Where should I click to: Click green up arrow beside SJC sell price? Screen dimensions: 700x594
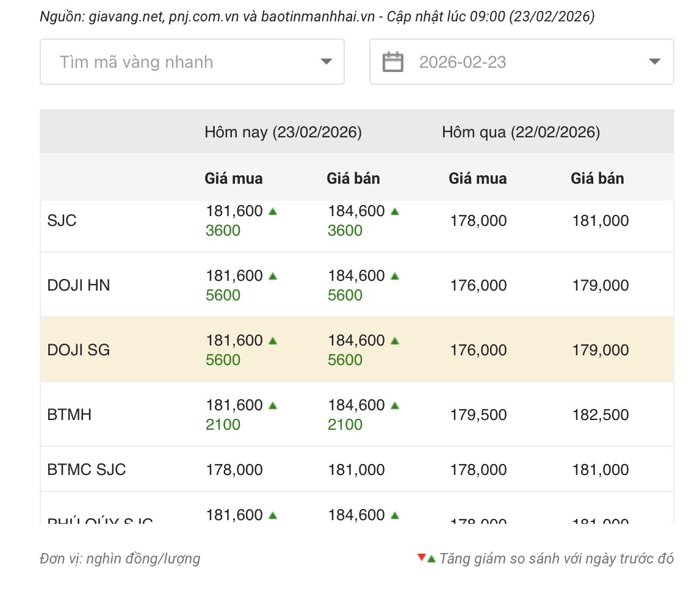point(395,211)
